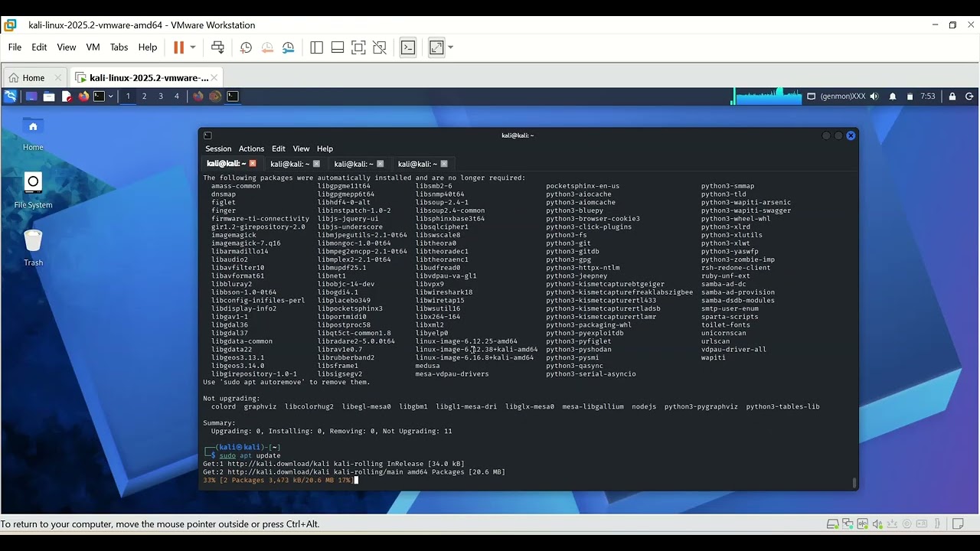Open the VMware Edit menu

pyautogui.click(x=39, y=47)
